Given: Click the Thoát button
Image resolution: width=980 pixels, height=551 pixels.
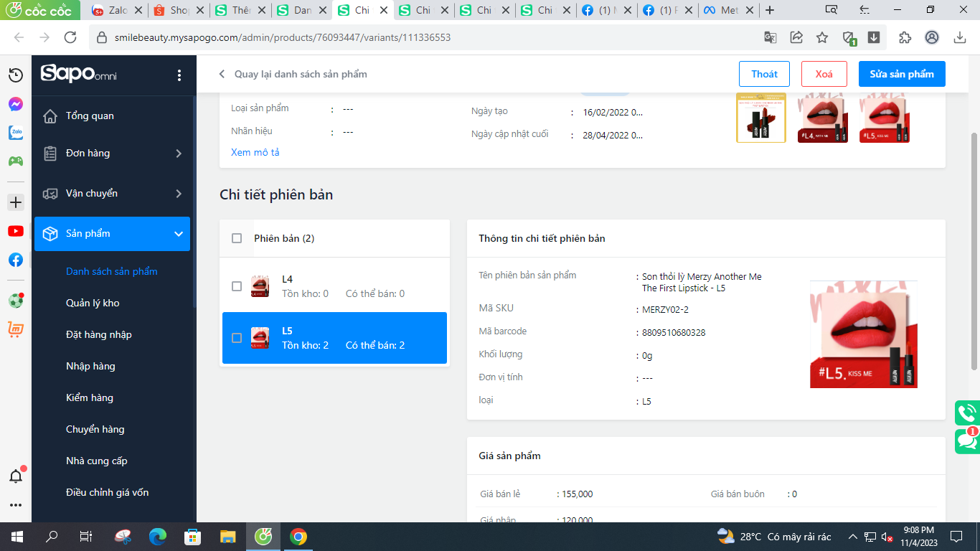Looking at the screenshot, I should 764,74.
